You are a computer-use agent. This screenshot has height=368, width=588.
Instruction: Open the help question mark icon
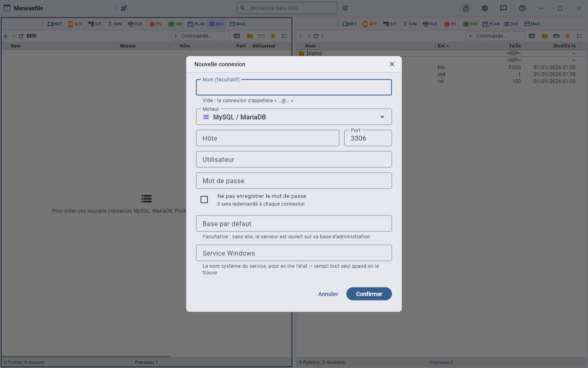tap(522, 8)
